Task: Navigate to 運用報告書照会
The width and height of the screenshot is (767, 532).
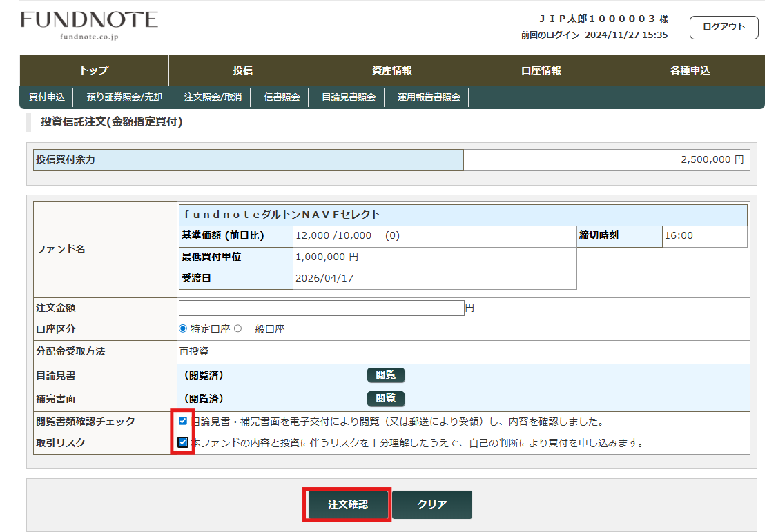Action: [429, 97]
